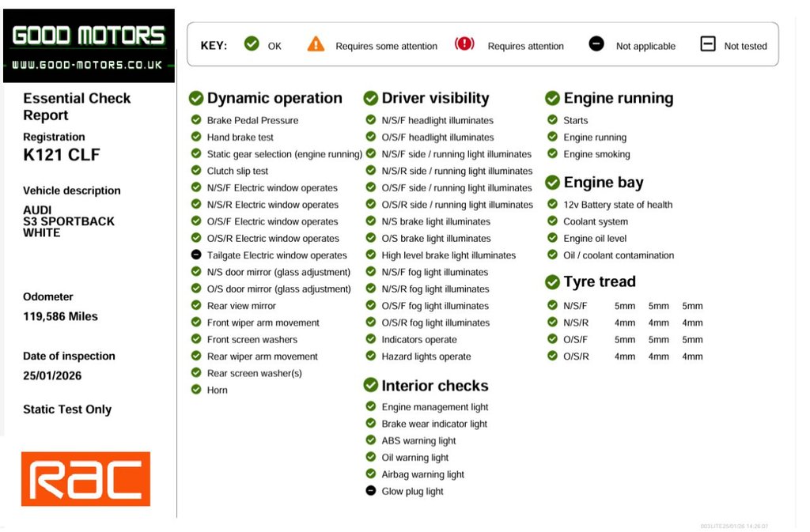
Task: Click the Glow plug light not-applicable icon
Action: point(370,491)
